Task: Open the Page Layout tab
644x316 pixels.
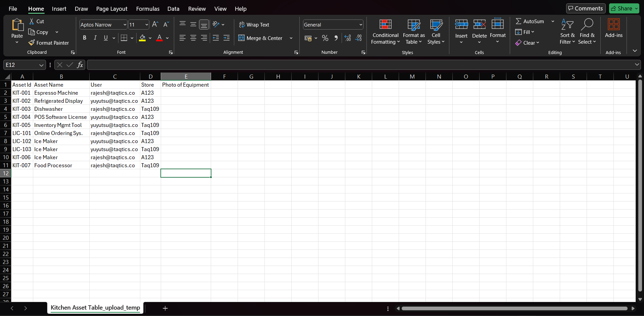Action: coord(112,9)
